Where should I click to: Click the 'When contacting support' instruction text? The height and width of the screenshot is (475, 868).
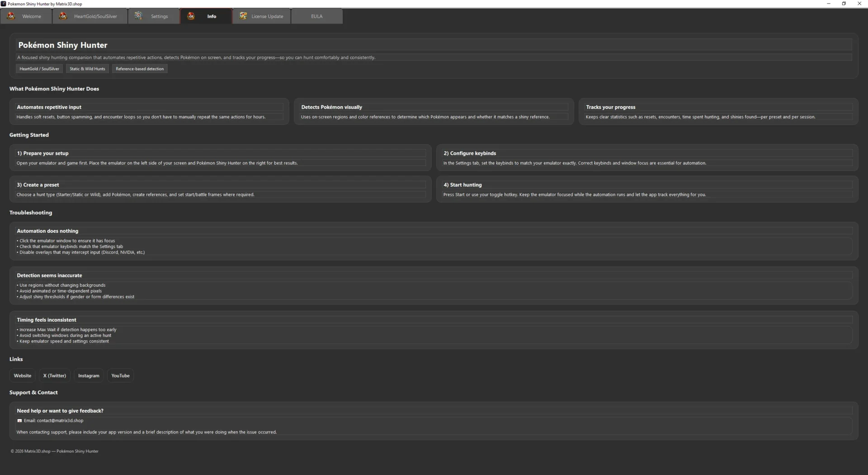146,432
